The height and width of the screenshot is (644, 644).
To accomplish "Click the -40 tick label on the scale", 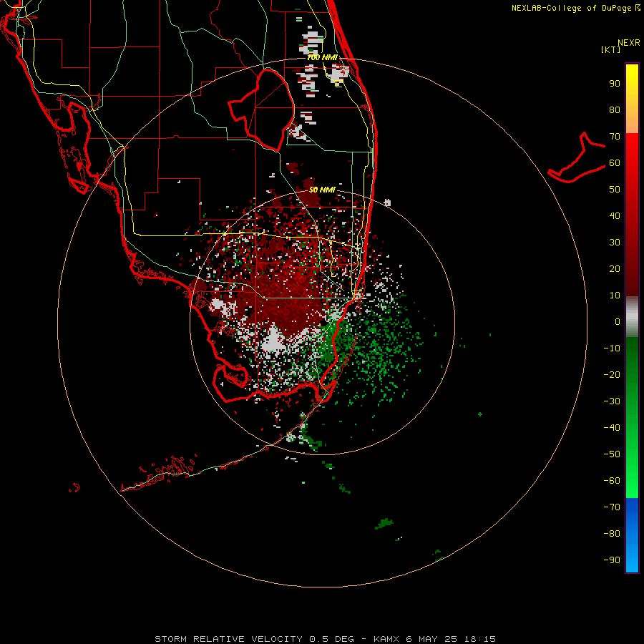I will tap(612, 428).
